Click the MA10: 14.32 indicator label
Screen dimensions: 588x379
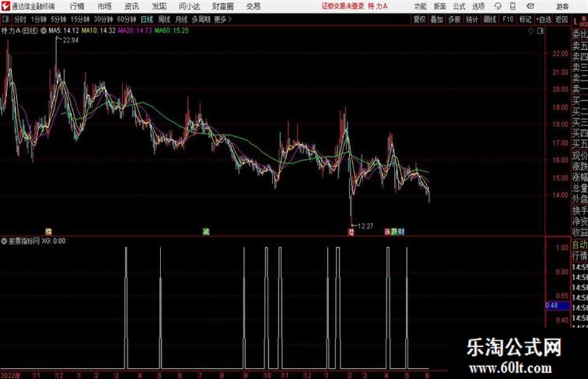pyautogui.click(x=99, y=30)
